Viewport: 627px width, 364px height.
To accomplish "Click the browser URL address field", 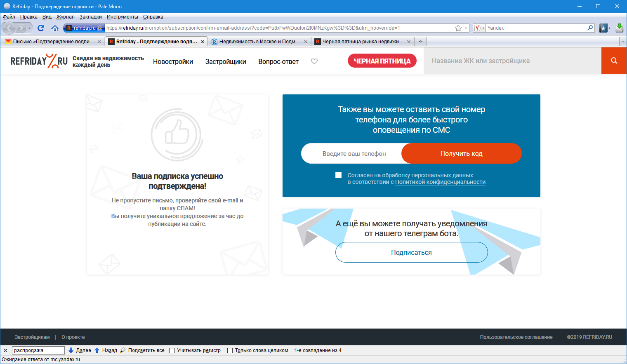I will [x=279, y=28].
